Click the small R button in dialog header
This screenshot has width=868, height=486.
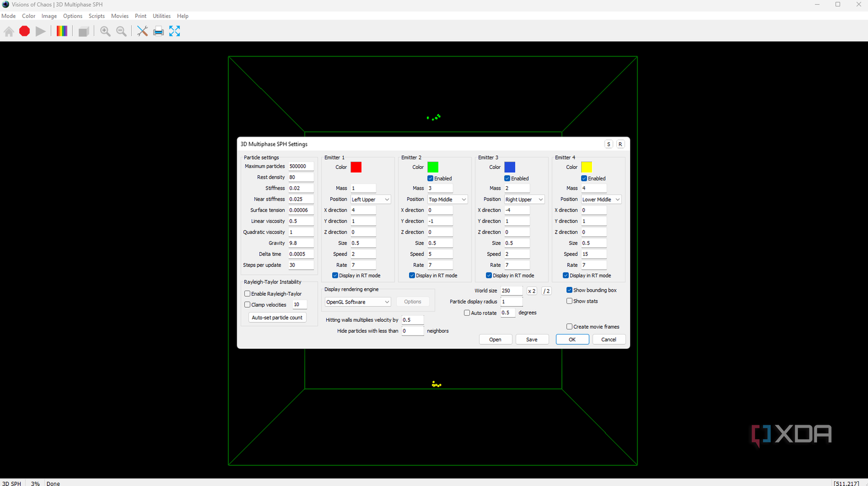pos(620,144)
